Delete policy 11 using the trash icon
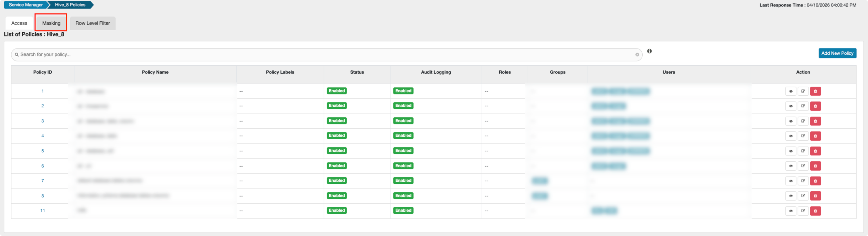Viewport: 868px width, 236px height. click(815, 211)
